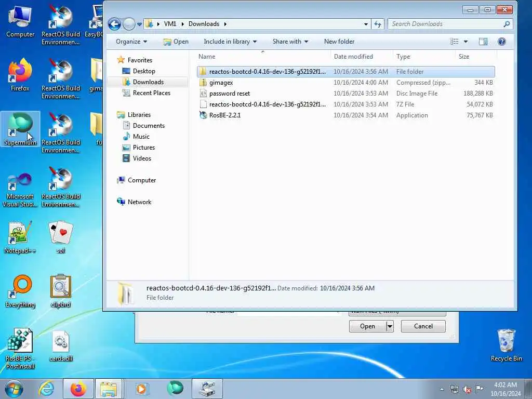This screenshot has height=399, width=532.
Task: Refresh the Downloads folder view
Action: (378, 24)
